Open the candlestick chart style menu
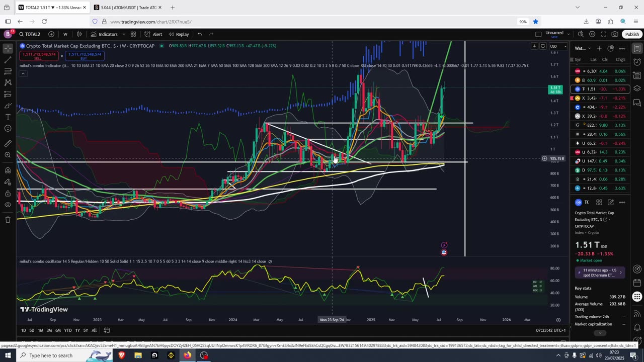The image size is (644, 362). click(x=79, y=34)
